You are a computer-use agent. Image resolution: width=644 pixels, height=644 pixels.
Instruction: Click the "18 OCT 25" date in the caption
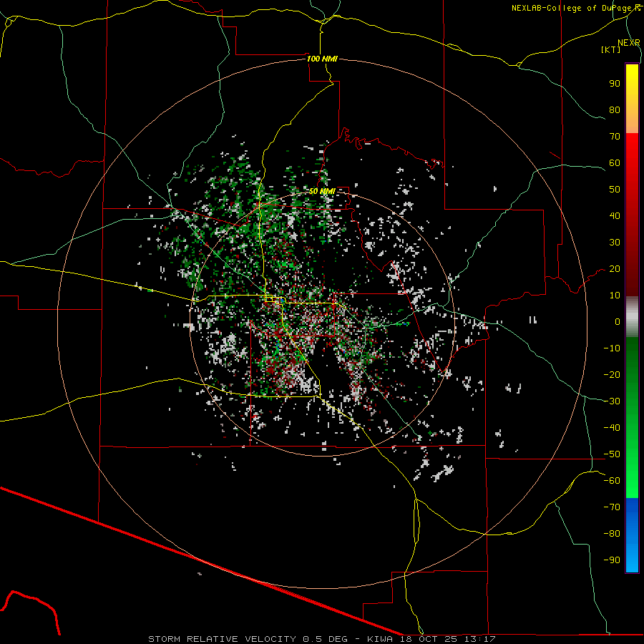[x=429, y=639]
